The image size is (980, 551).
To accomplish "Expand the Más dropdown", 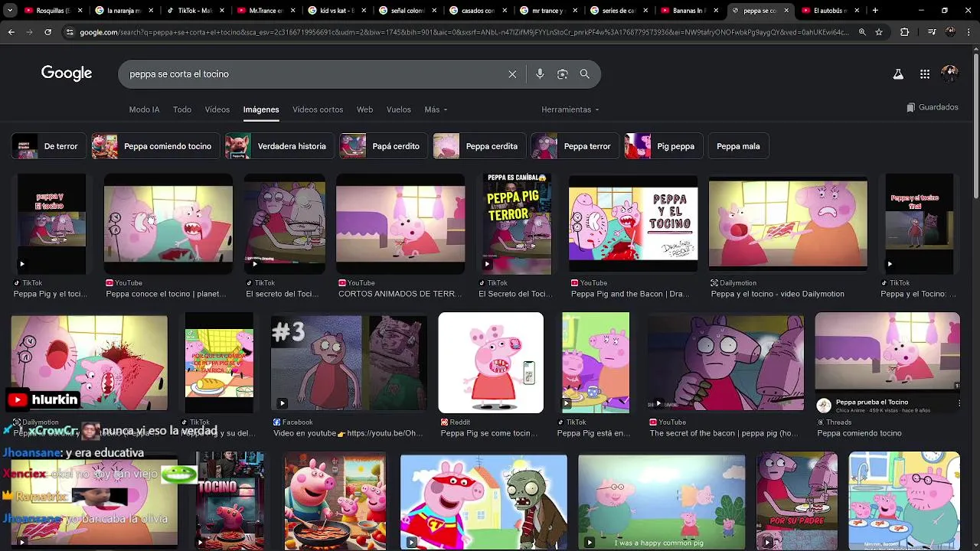I will 436,109.
